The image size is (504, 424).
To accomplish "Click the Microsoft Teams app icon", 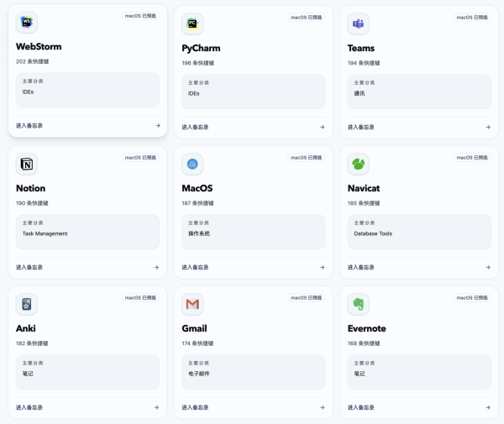I will pos(359,24).
